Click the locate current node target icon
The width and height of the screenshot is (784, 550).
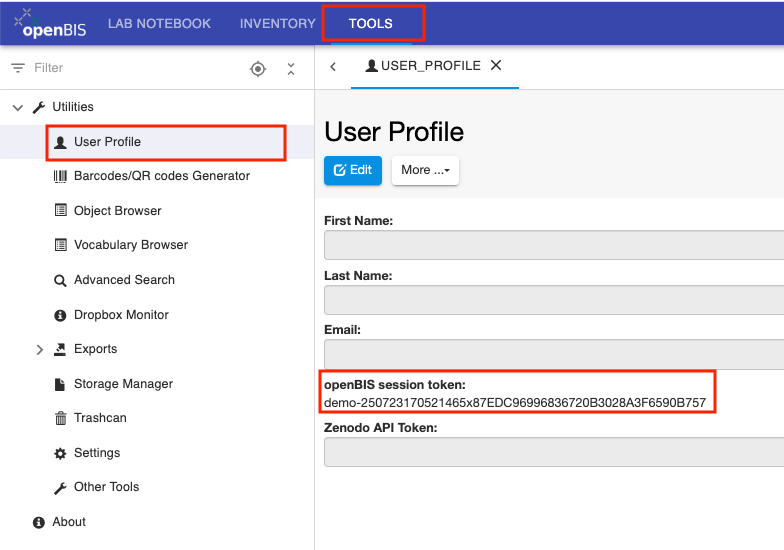[x=258, y=68]
